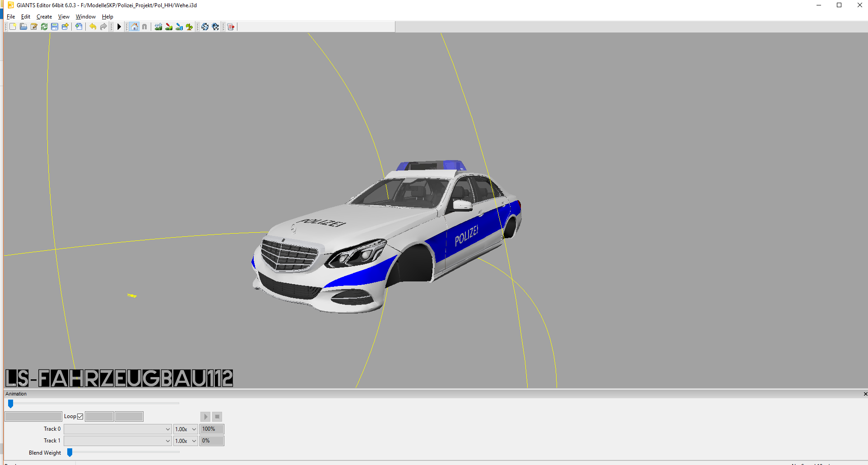Open the Window menu
The image size is (868, 465).
86,17
